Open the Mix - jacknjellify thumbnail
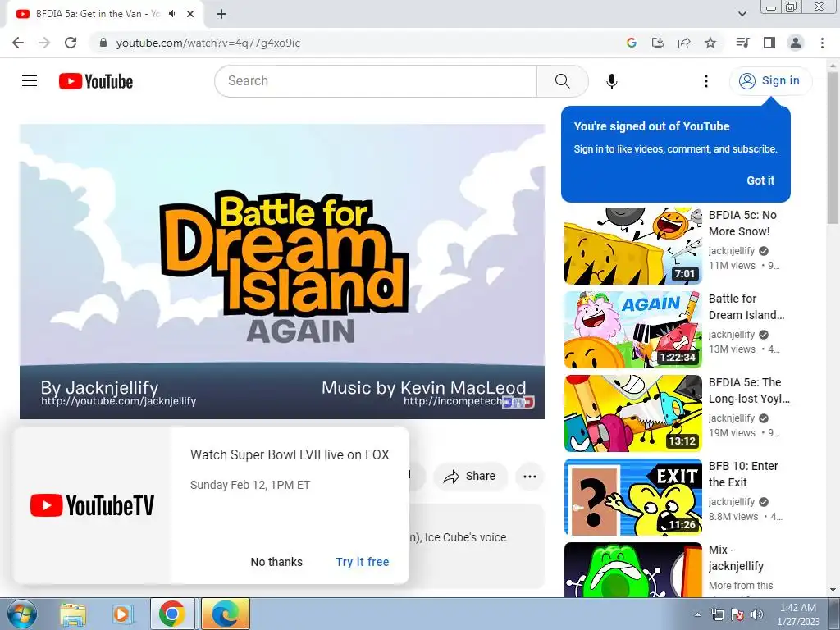The image size is (840, 630). click(632, 570)
